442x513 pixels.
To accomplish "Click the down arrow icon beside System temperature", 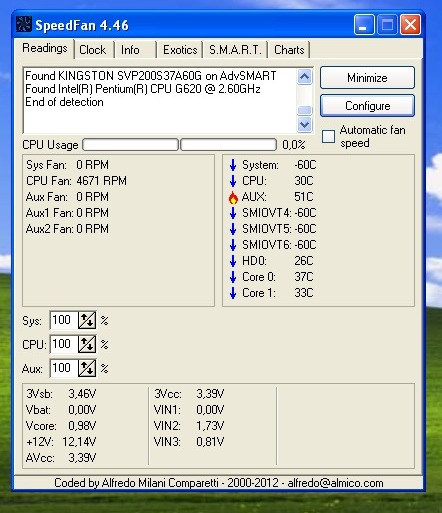I will [x=233, y=165].
